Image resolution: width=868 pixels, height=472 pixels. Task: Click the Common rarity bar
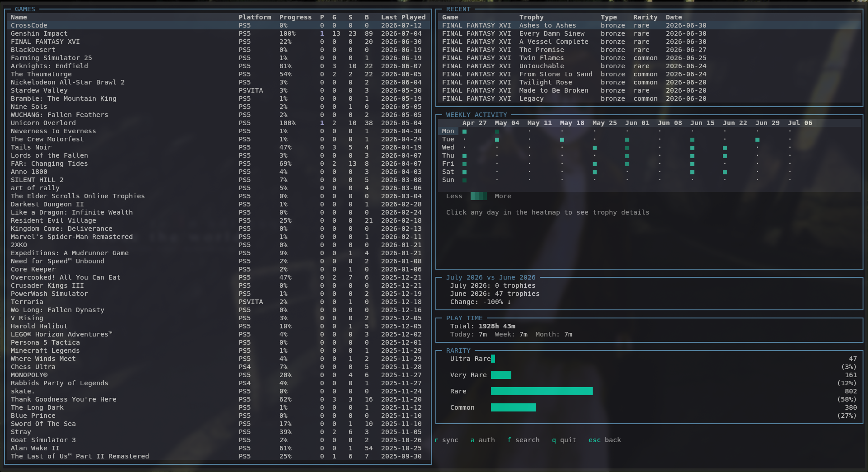(513, 407)
